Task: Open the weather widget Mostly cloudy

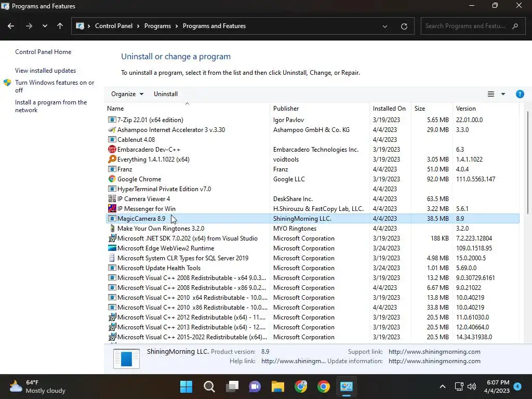Action: pyautogui.click(x=37, y=387)
